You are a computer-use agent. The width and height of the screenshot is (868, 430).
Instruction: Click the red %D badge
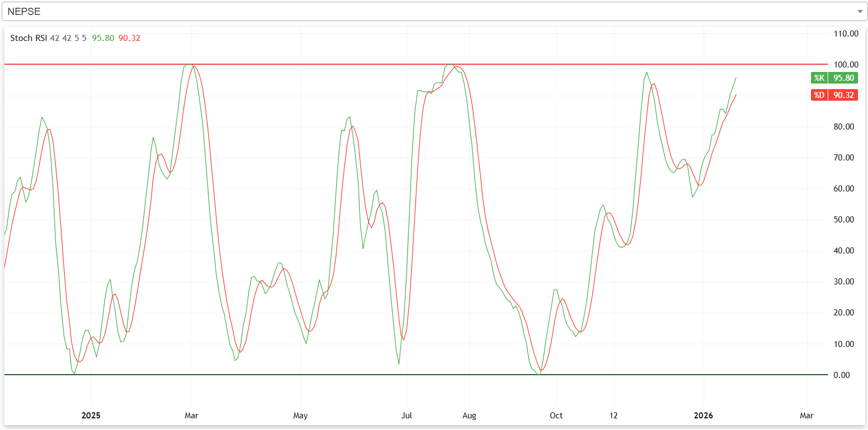click(819, 95)
